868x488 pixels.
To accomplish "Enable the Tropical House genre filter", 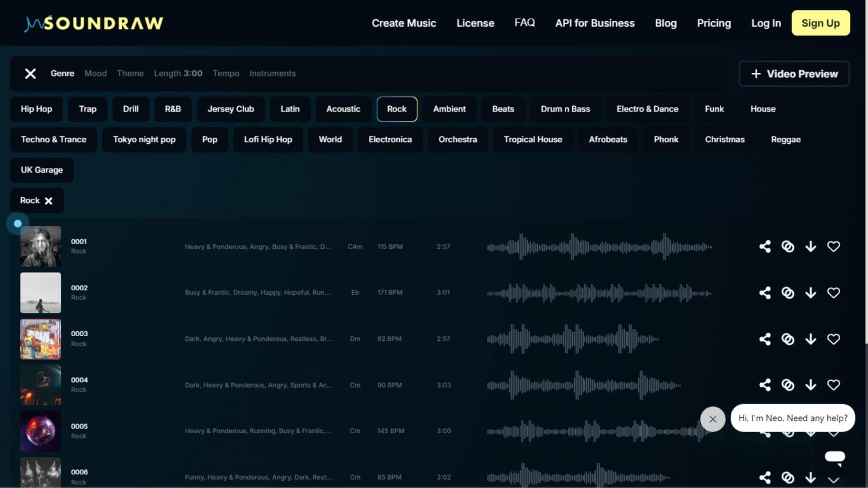I will coord(533,140).
